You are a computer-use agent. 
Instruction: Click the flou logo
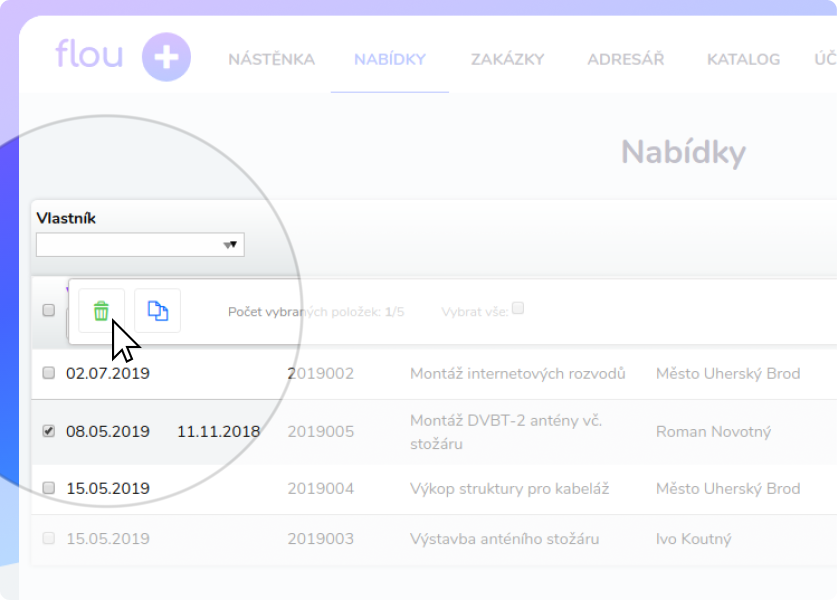point(89,54)
